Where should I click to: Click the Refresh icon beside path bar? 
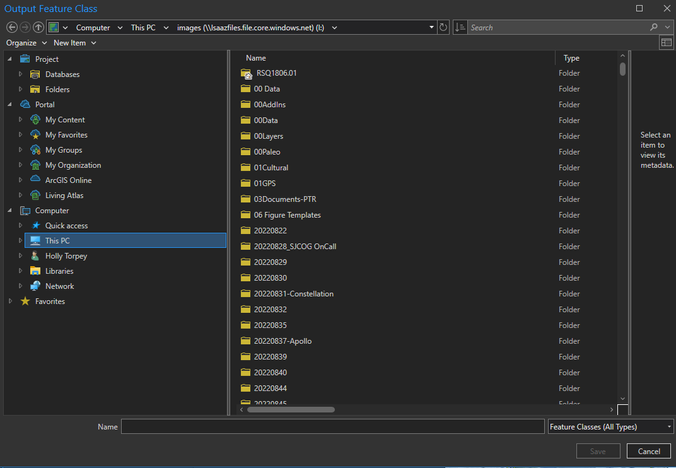pos(443,27)
